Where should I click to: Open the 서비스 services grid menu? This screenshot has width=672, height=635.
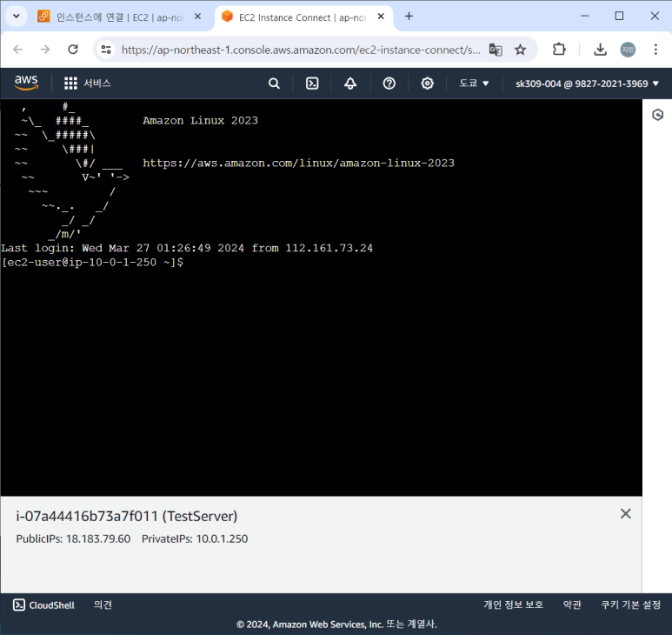tap(88, 84)
